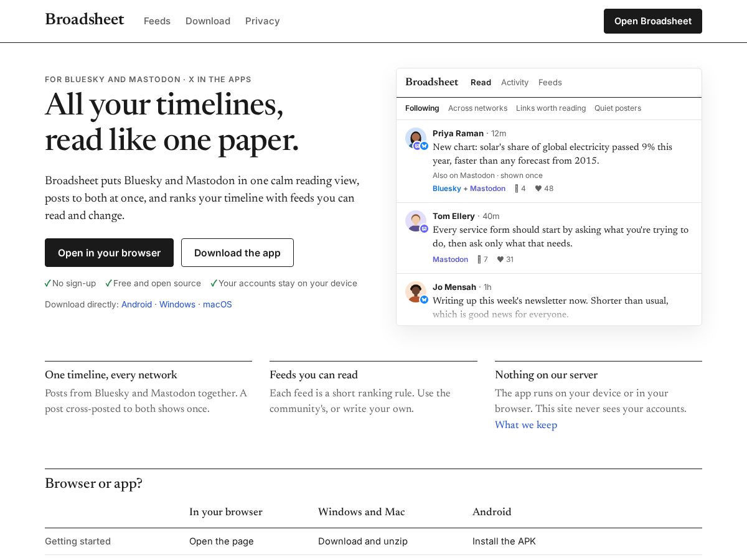Click the 'Also on Mastodon · shown once' note
Screen dimensions: 747x560
[487, 175]
